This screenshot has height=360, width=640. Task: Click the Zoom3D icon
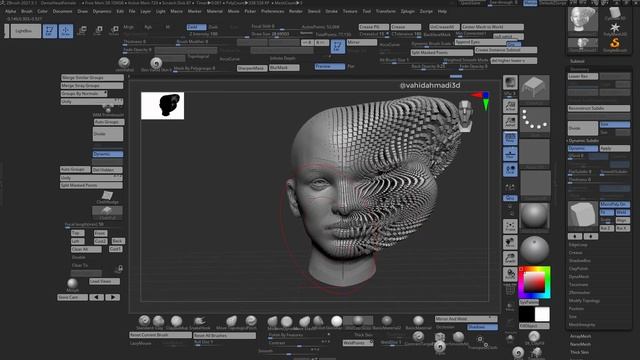(510, 258)
